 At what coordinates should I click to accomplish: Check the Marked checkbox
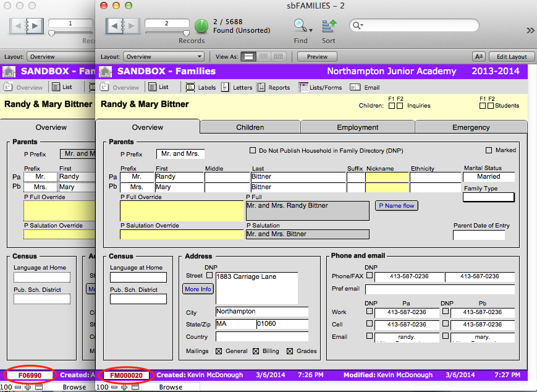pyautogui.click(x=489, y=150)
